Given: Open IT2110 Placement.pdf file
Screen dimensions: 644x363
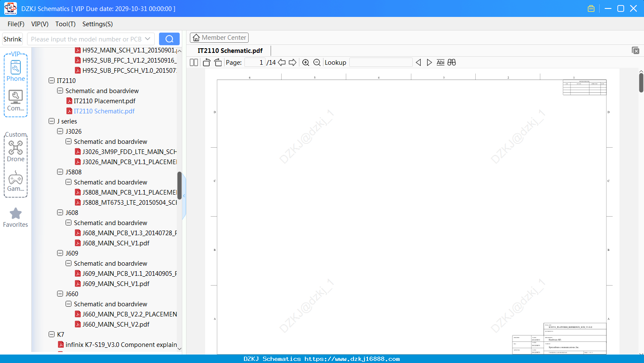Looking at the screenshot, I should [x=101, y=101].
